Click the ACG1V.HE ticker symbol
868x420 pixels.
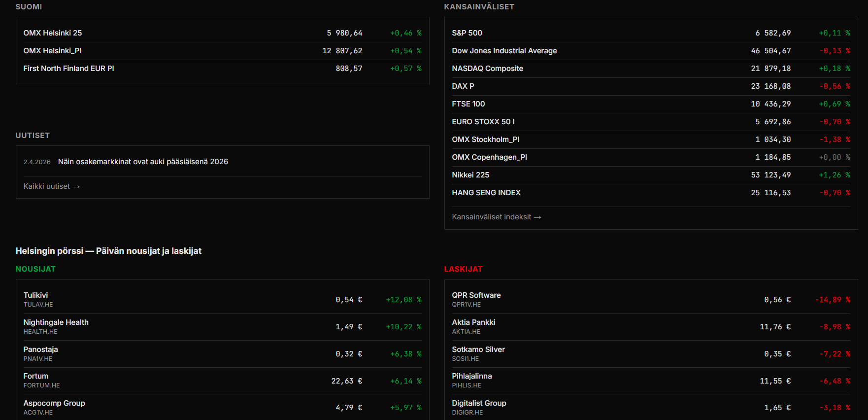pos(38,413)
